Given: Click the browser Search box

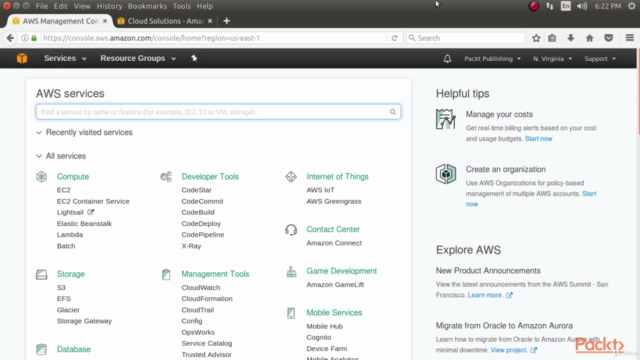Looking at the screenshot, I should tap(465, 38).
